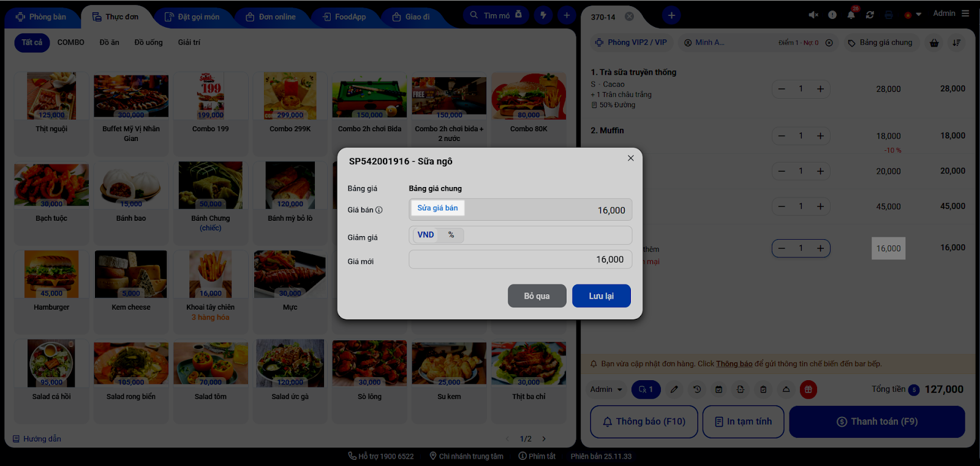
Task: Click the Giảm giá input field
Action: point(547,235)
